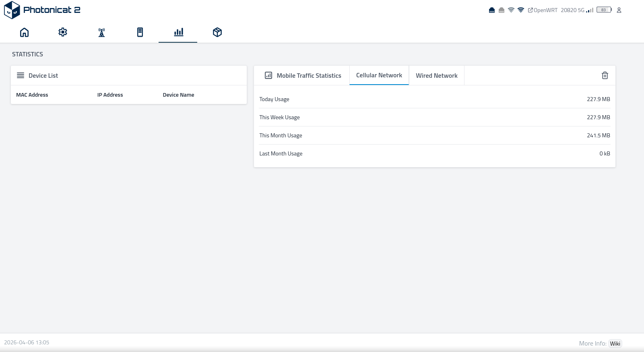The image size is (644, 352).
Task: Click the MAC Address column header
Action: tap(32, 95)
